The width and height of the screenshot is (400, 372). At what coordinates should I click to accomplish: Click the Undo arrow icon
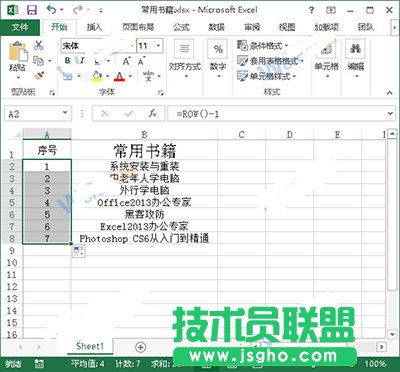click(x=52, y=10)
